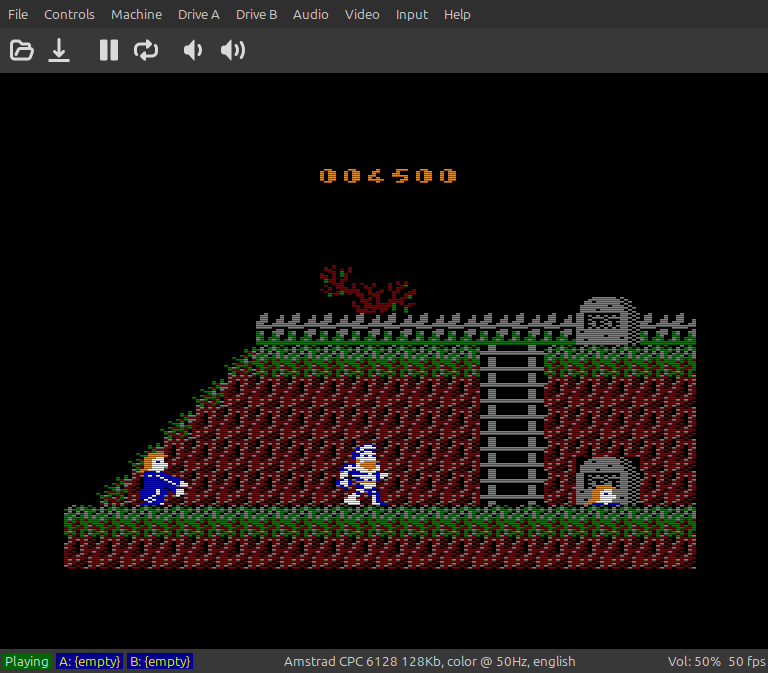This screenshot has width=768, height=673.
Task: Open the Drive B menu
Action: pyautogui.click(x=256, y=15)
